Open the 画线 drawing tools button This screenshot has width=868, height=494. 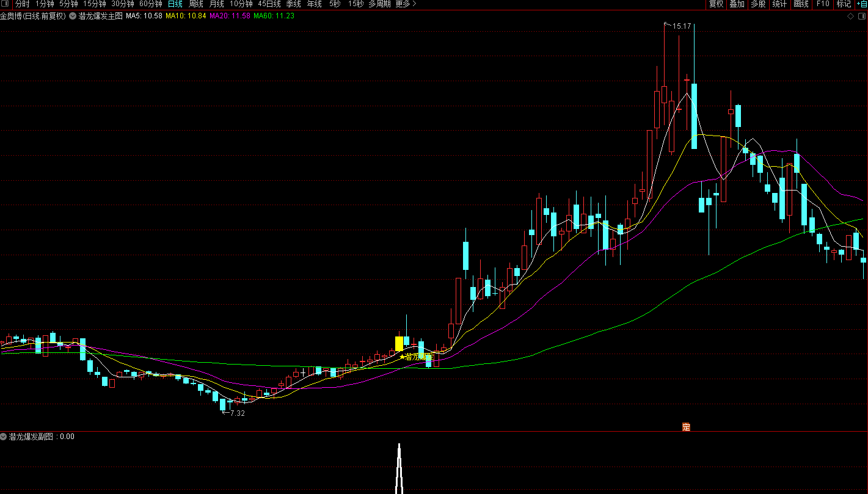click(x=800, y=4)
